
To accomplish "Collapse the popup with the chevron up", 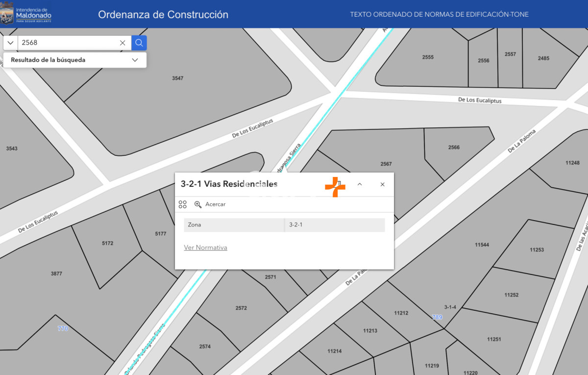I will (360, 184).
